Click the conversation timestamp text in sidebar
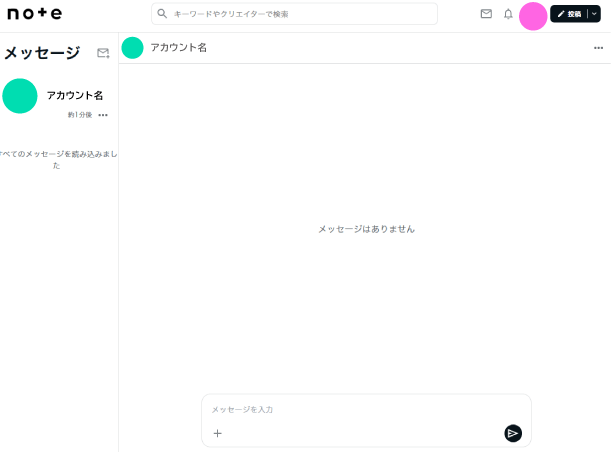611x452 pixels. [80, 115]
